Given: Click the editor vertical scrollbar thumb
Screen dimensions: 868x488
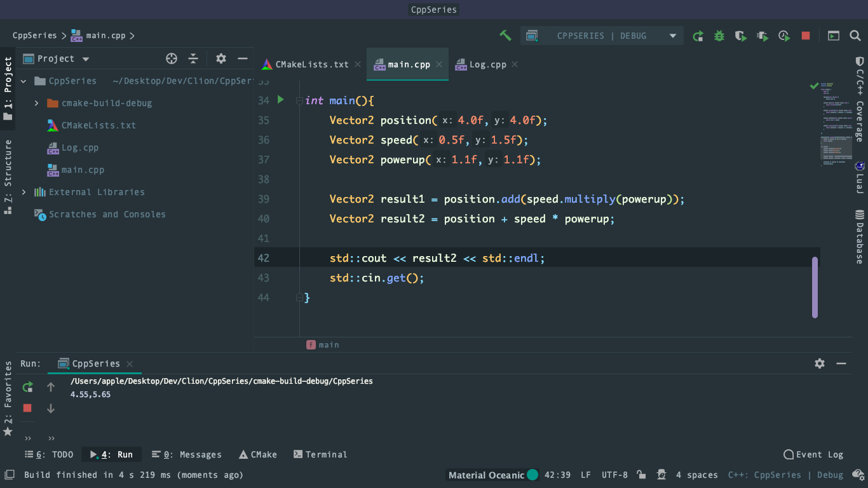Looking at the screenshot, I should (x=815, y=288).
